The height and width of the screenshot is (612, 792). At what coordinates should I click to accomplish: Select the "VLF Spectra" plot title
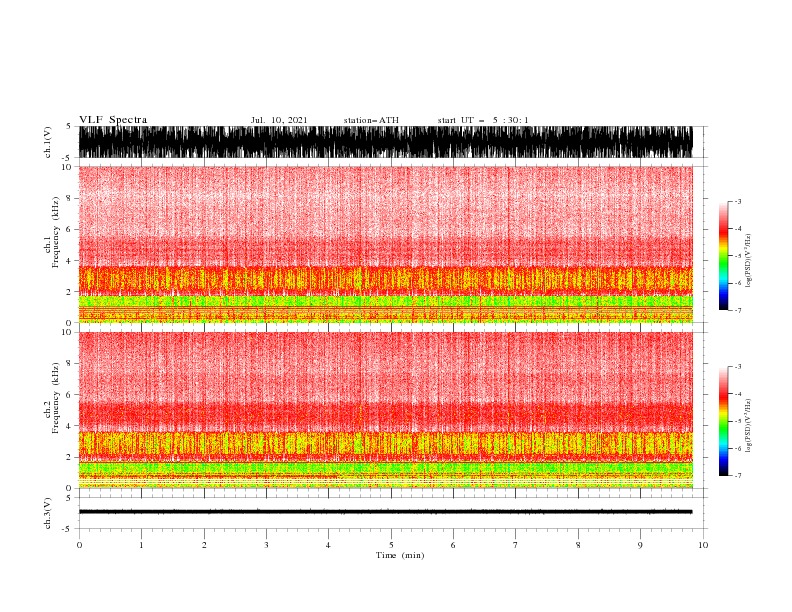pos(113,120)
